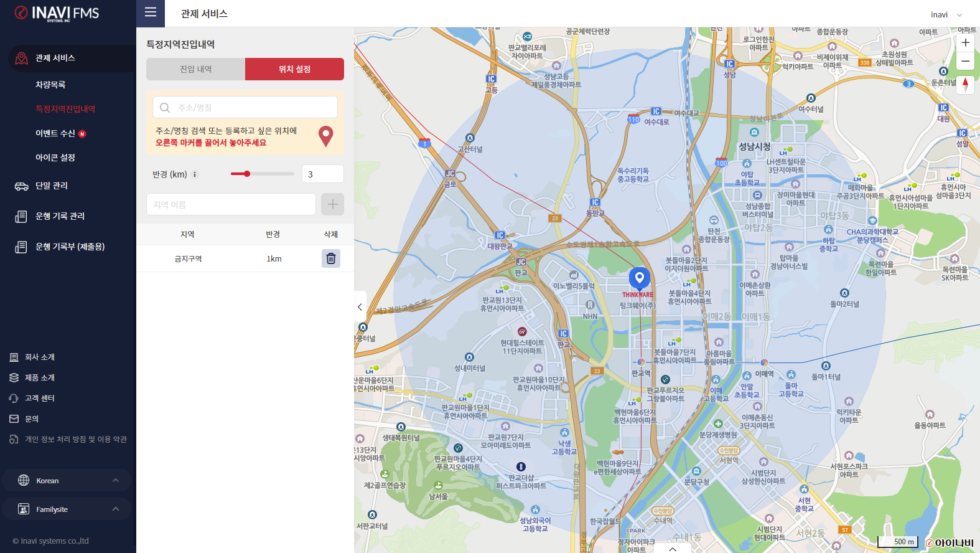The height and width of the screenshot is (553, 980).
Task: Click the 주소/명칭 search field
Action: pos(245,107)
